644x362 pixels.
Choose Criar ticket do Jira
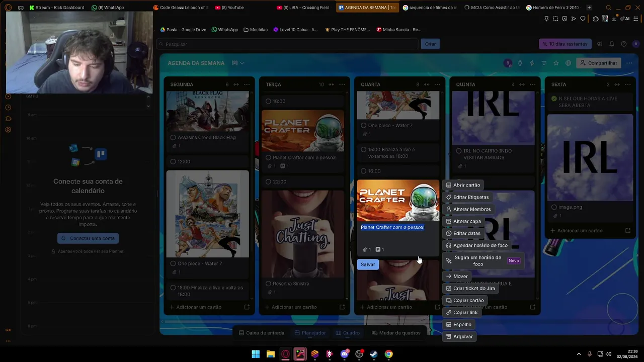tap(470, 288)
